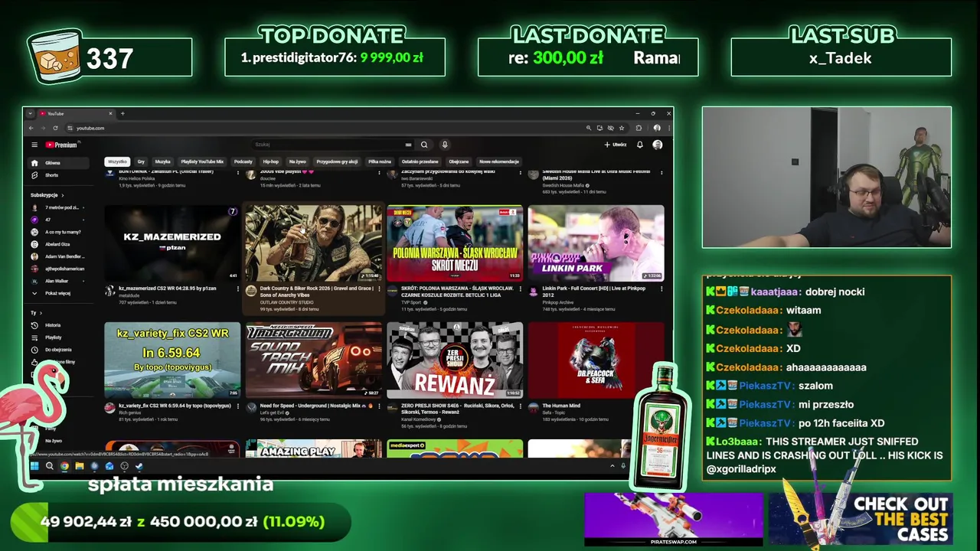Open Shorts in the sidebar
Viewport: 980px width, 551px height.
pyautogui.click(x=60, y=175)
